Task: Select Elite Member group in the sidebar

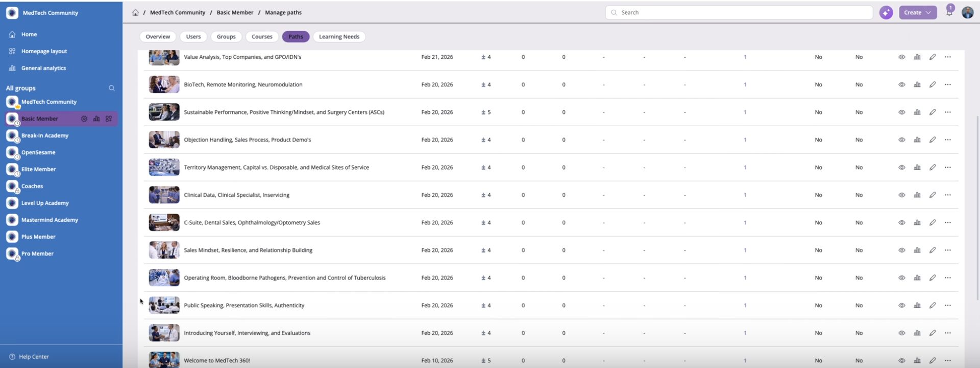Action: 38,169
